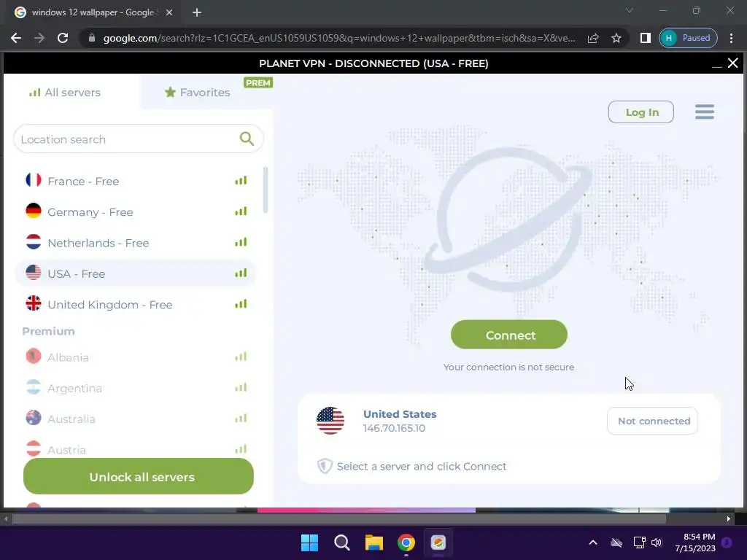Click the Germany flag icon
The height and width of the screenshot is (560, 747).
[34, 211]
